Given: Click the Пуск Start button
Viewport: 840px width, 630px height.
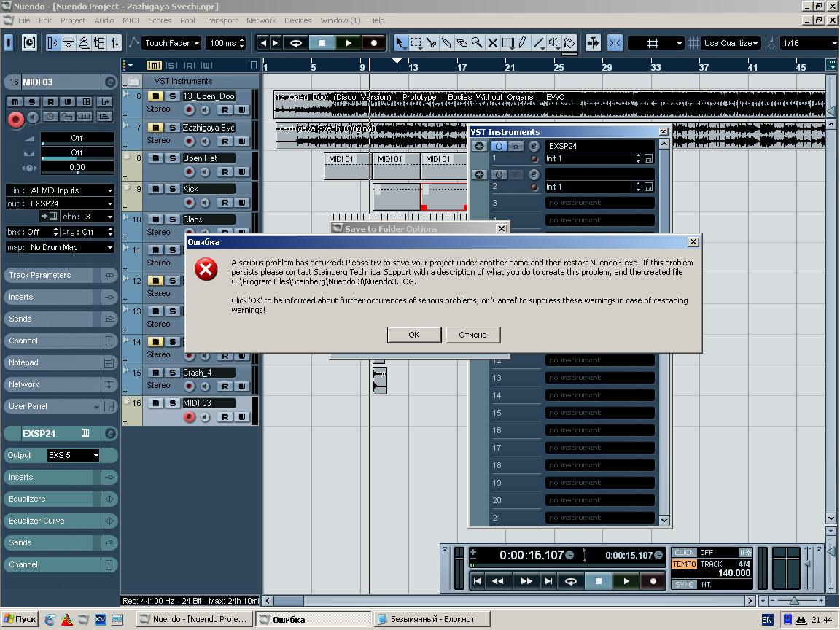Looking at the screenshot, I should pyautogui.click(x=20, y=619).
